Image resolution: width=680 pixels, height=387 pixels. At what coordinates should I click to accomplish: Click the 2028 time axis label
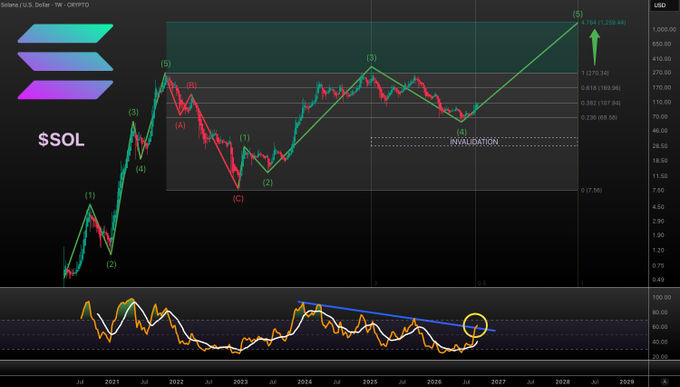coord(562,382)
